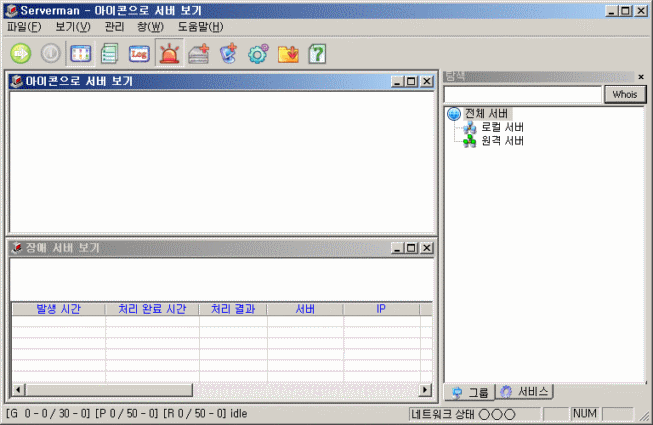Click the add server icon with plus
Screen dimensions: 653x425
(x=199, y=54)
